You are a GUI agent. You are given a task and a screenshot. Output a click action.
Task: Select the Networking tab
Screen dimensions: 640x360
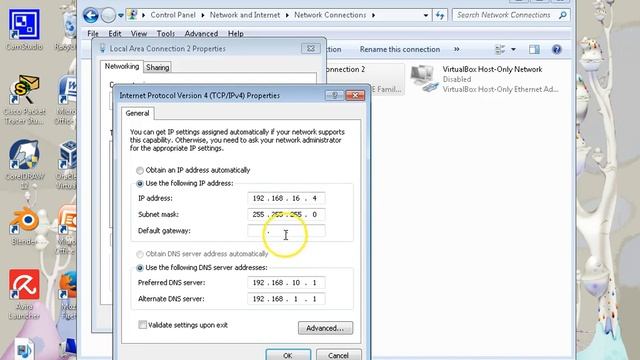pos(122,66)
